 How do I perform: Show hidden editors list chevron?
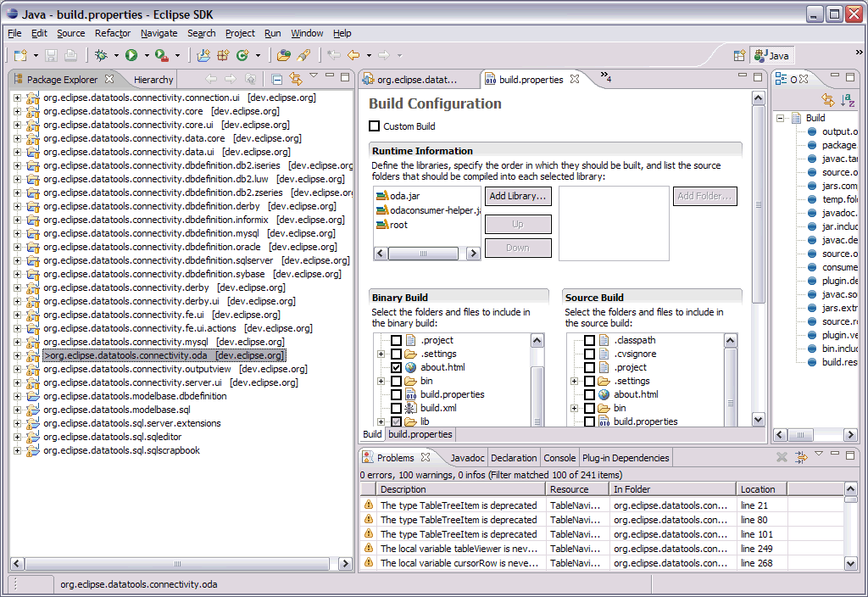click(605, 77)
